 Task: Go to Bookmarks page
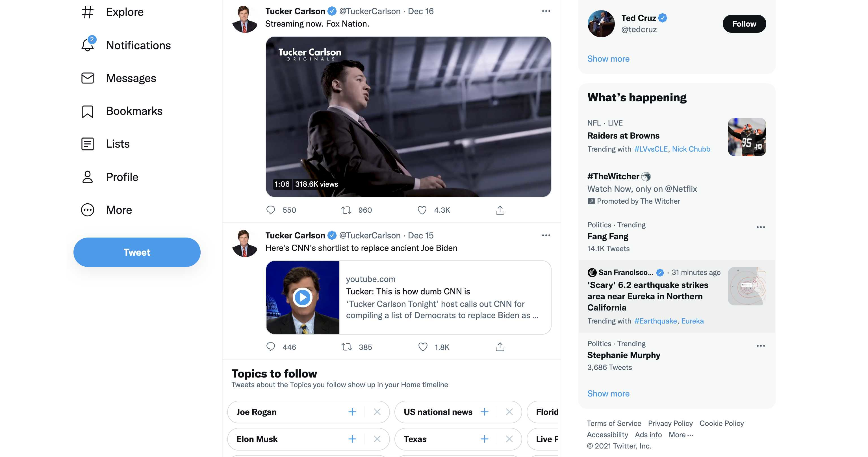134,111
